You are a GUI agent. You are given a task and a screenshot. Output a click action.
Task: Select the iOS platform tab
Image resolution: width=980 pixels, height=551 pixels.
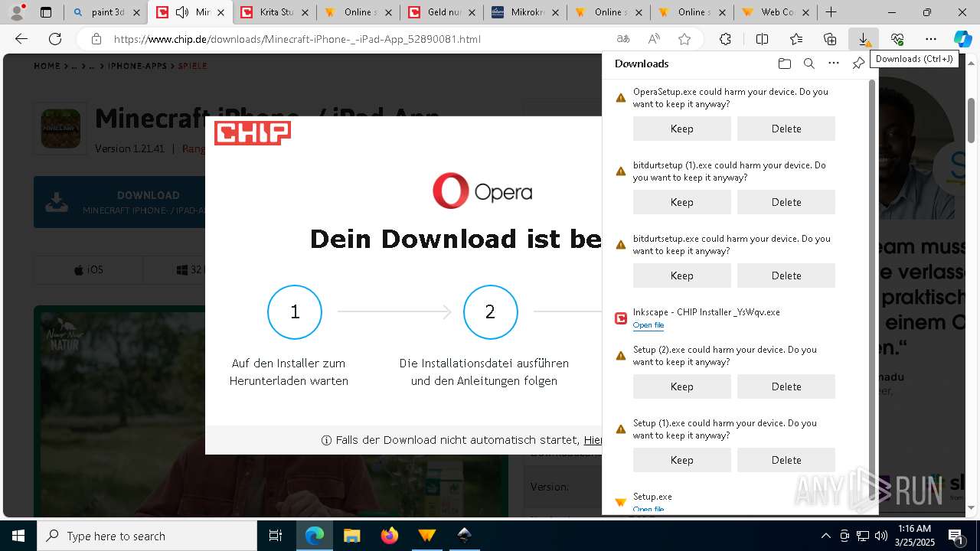88,270
